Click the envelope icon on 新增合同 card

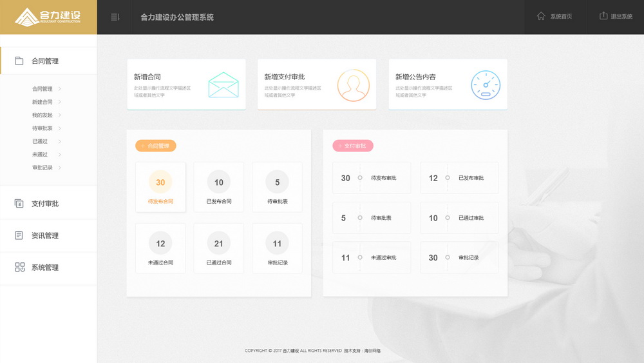click(223, 84)
